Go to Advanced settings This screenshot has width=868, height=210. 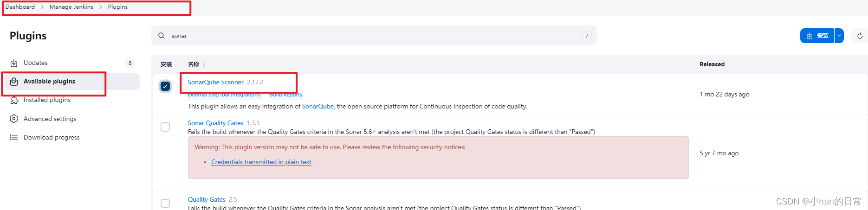pos(50,119)
